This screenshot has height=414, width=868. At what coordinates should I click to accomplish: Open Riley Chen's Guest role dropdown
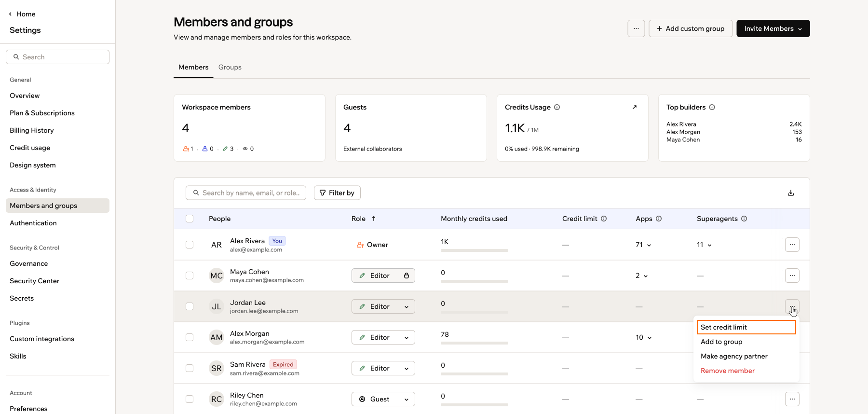[x=383, y=399]
